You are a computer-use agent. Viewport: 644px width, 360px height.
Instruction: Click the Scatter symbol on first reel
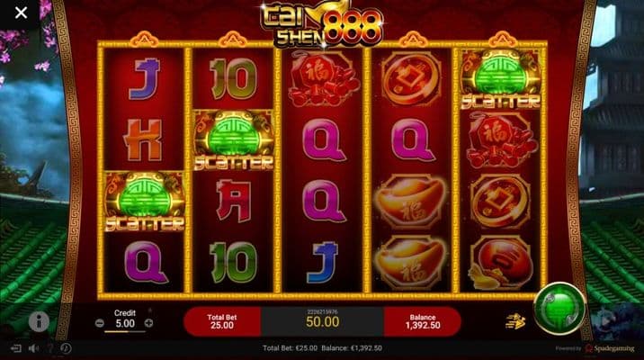(144, 202)
